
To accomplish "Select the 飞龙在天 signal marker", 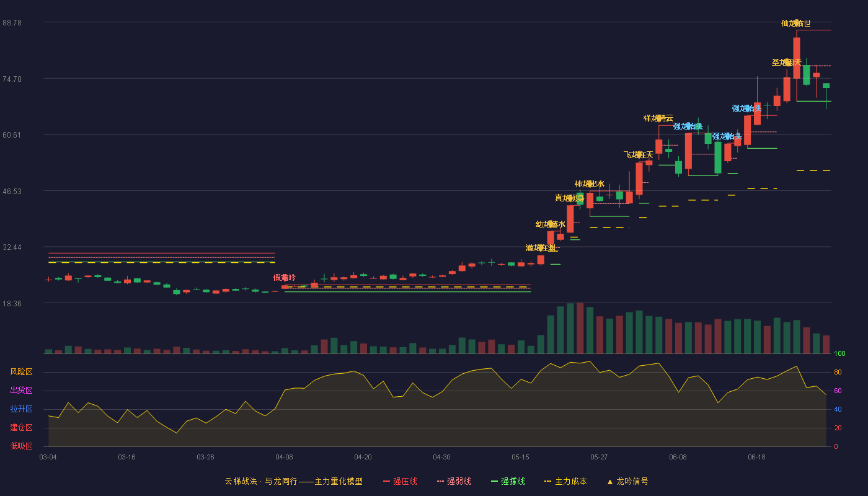I will [639, 155].
